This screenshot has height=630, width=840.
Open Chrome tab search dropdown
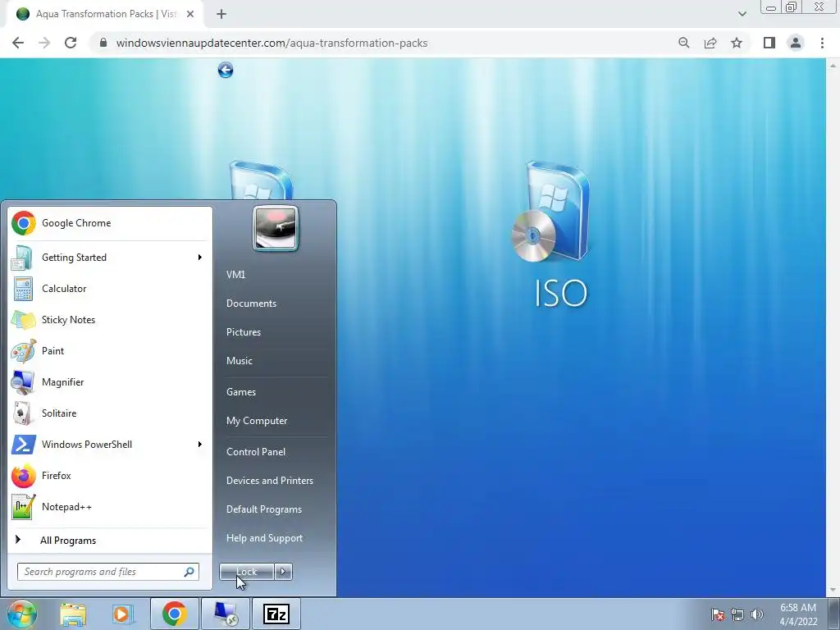pos(742,14)
